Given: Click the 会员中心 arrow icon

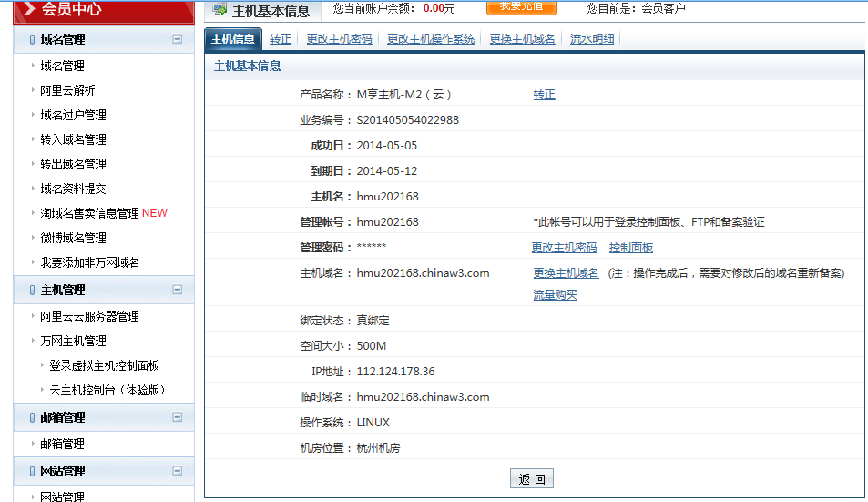Looking at the screenshot, I should [x=29, y=9].
